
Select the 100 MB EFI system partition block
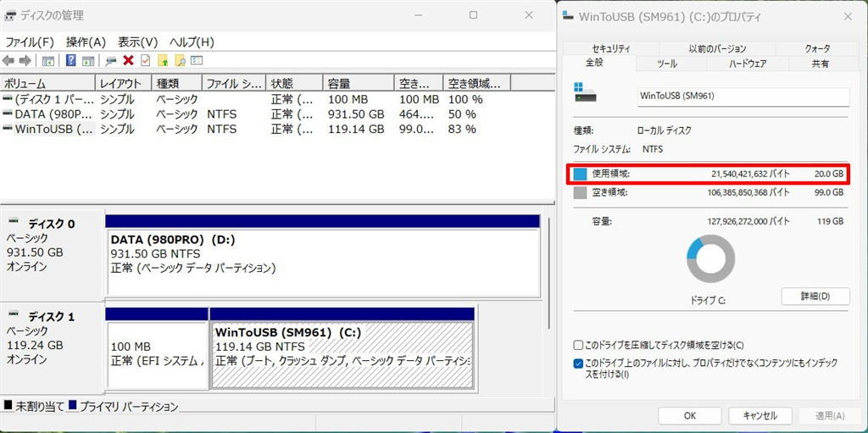coord(157,349)
